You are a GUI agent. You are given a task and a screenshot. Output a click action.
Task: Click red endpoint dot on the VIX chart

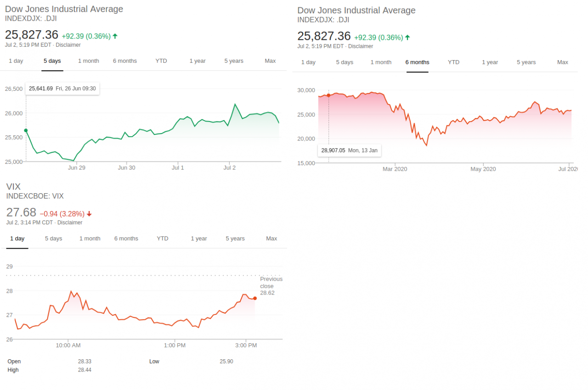[x=255, y=298]
